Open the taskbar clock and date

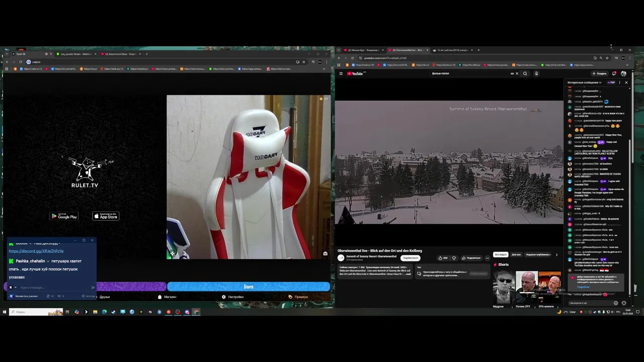pyautogui.click(x=629, y=312)
